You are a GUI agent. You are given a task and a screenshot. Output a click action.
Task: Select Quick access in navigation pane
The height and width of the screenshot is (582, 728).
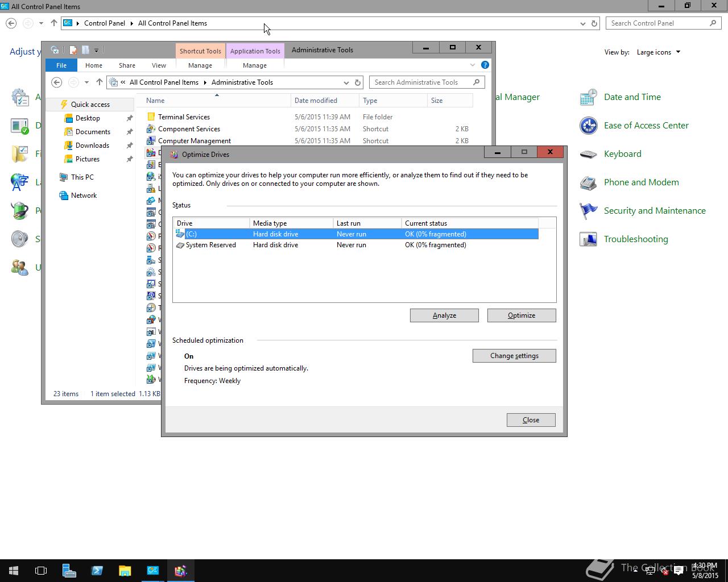pos(90,105)
